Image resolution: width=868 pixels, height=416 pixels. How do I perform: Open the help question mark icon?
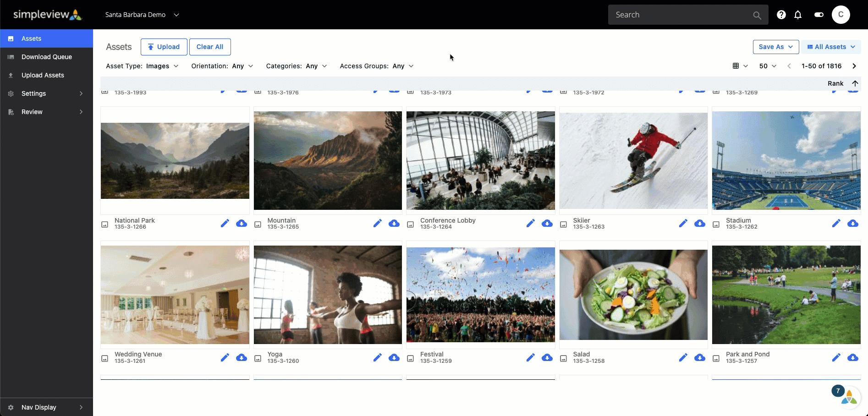point(781,15)
